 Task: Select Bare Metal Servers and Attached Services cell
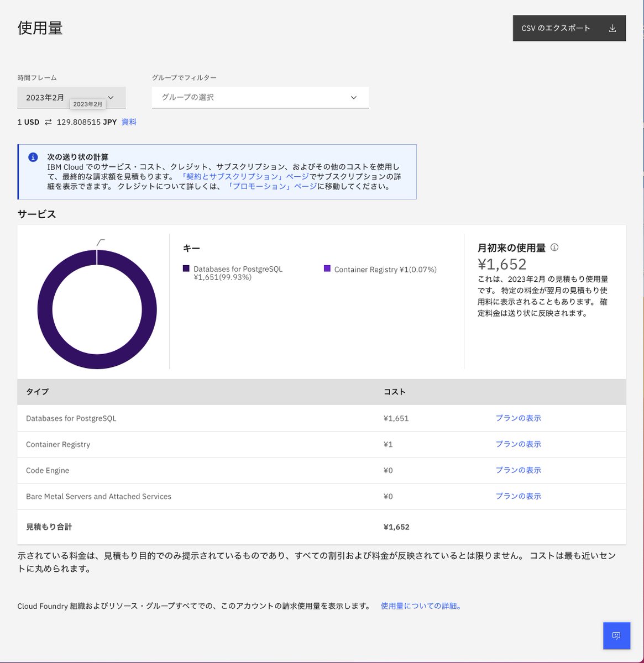click(98, 496)
